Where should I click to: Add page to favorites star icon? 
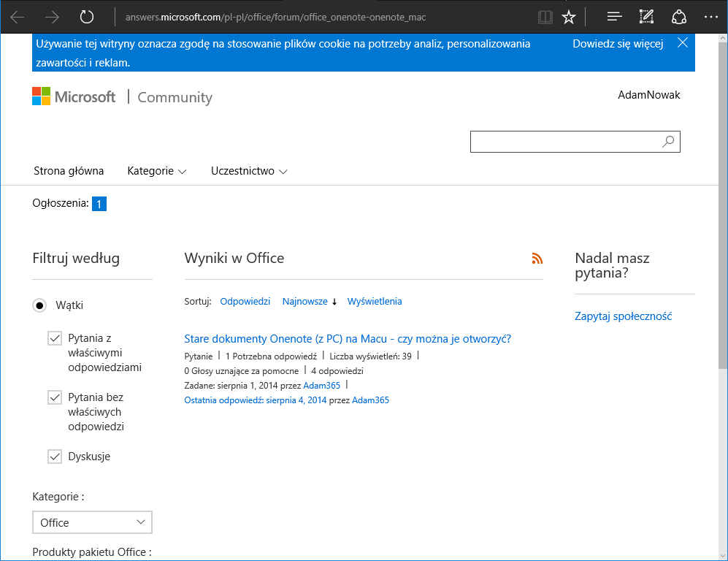tap(569, 18)
